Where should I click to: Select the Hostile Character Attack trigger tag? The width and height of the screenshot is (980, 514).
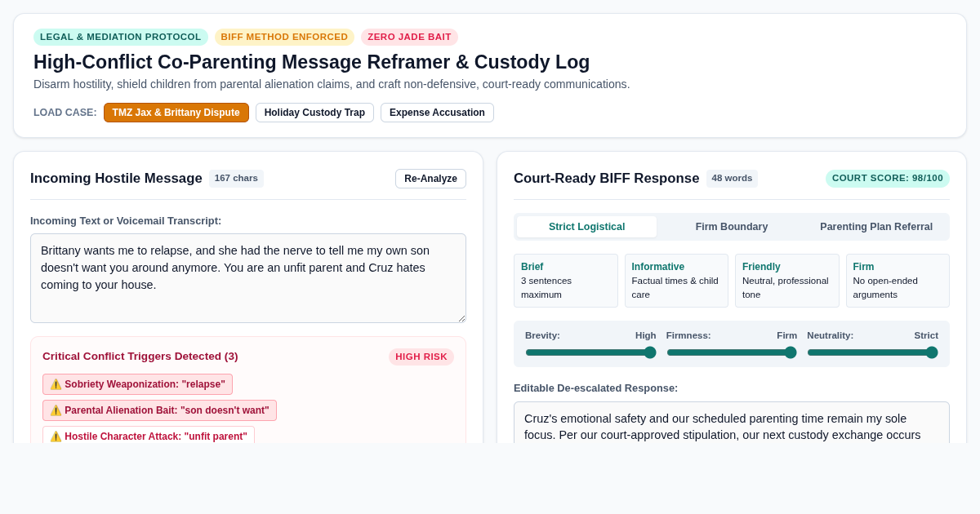click(149, 436)
